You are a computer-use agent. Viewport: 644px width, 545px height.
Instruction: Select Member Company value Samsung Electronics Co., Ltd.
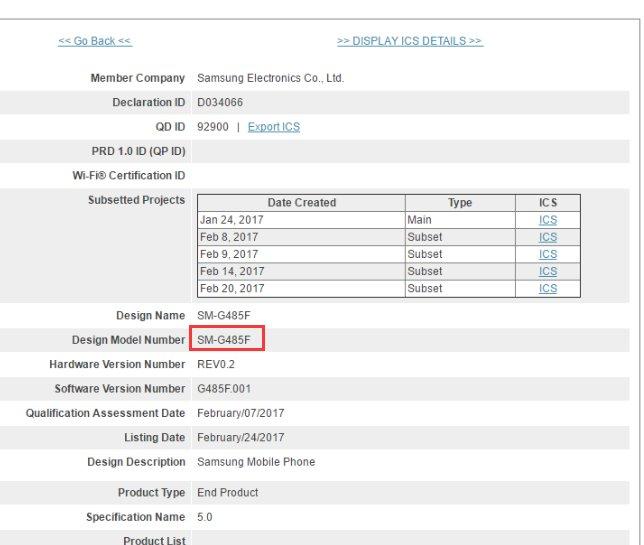coord(271,78)
